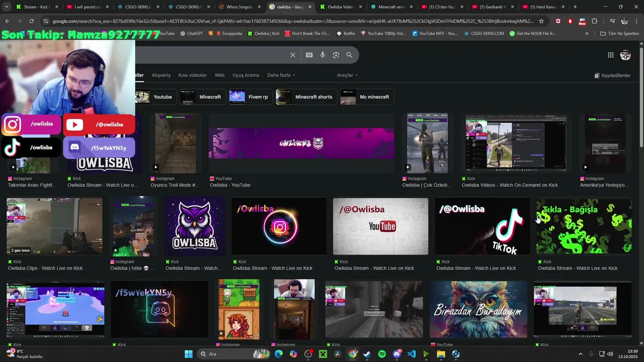This screenshot has width=644, height=362.
Task: Filter images by the 'Mc minecraft' chip
Action: pyautogui.click(x=367, y=97)
